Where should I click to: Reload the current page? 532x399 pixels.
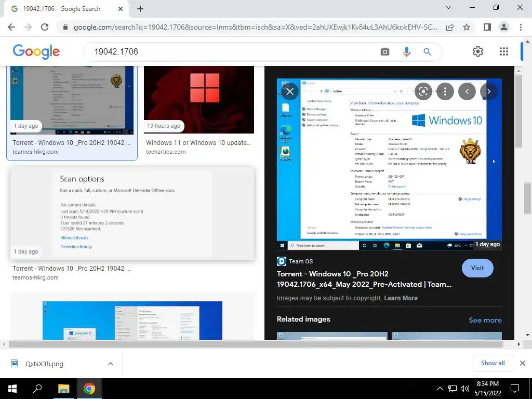pyautogui.click(x=45, y=27)
